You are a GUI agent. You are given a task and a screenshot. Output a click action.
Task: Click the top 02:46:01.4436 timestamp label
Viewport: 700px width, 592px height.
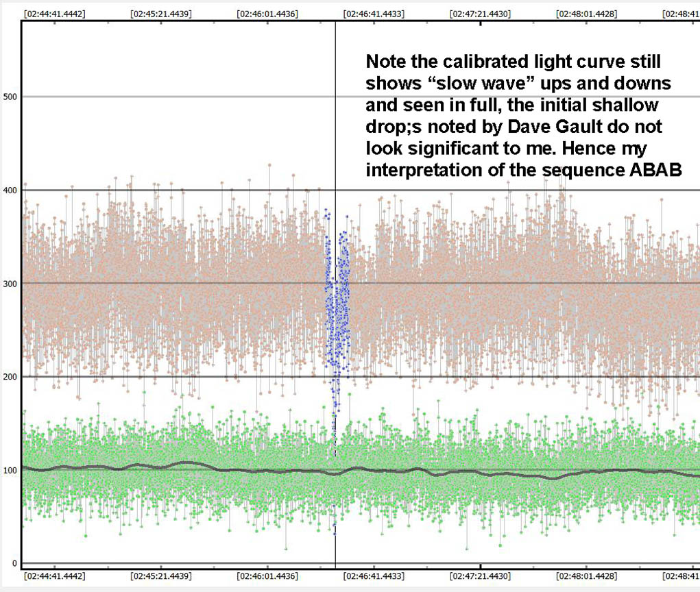pyautogui.click(x=267, y=13)
